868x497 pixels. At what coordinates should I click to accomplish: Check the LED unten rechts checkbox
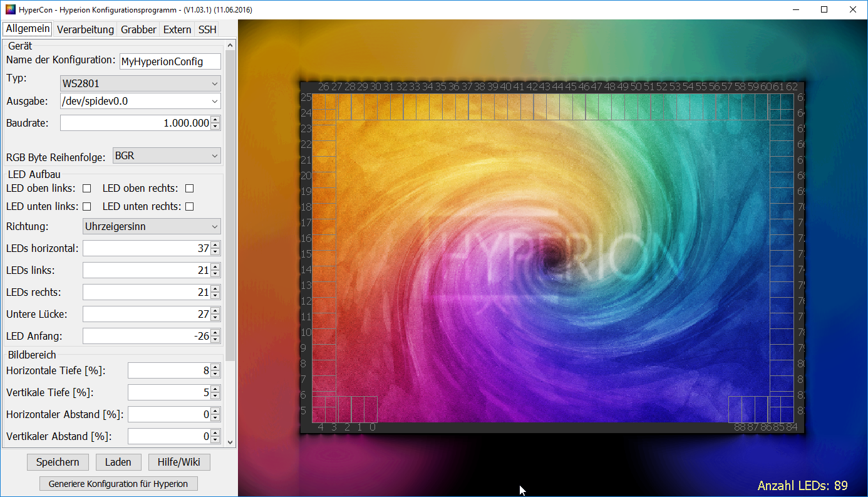tap(189, 206)
